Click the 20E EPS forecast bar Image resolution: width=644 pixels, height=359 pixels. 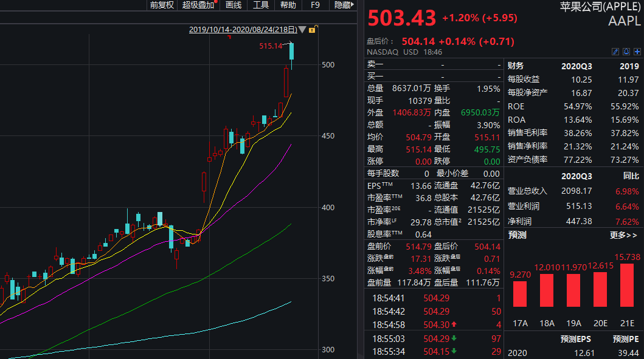pos(600,289)
